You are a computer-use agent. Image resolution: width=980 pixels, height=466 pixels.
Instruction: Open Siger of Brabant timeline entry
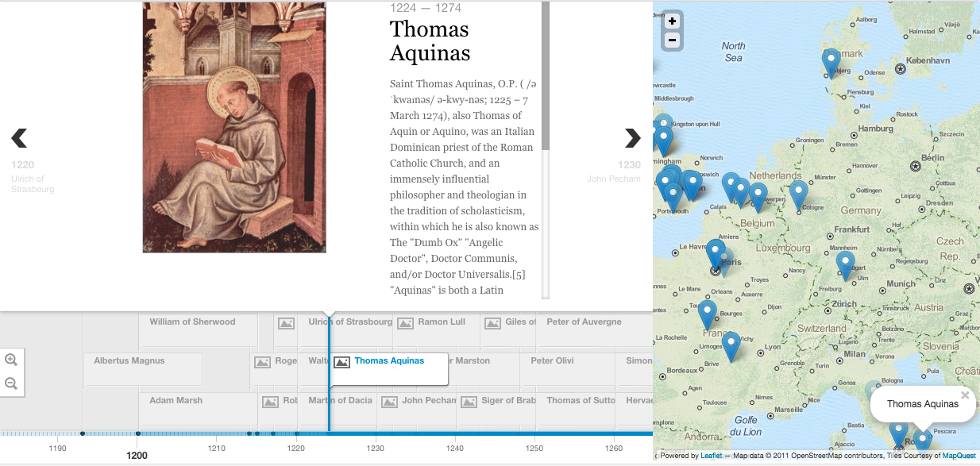tap(508, 400)
